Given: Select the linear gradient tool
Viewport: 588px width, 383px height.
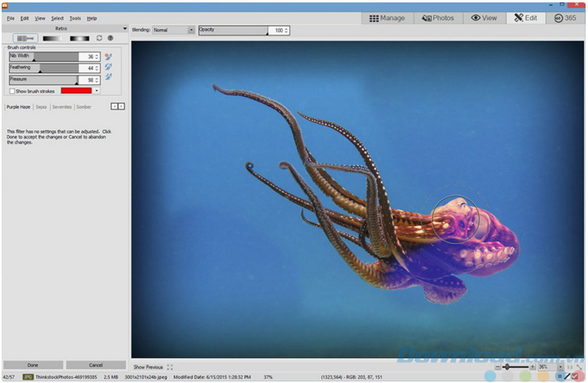Looking at the screenshot, I should tap(53, 38).
